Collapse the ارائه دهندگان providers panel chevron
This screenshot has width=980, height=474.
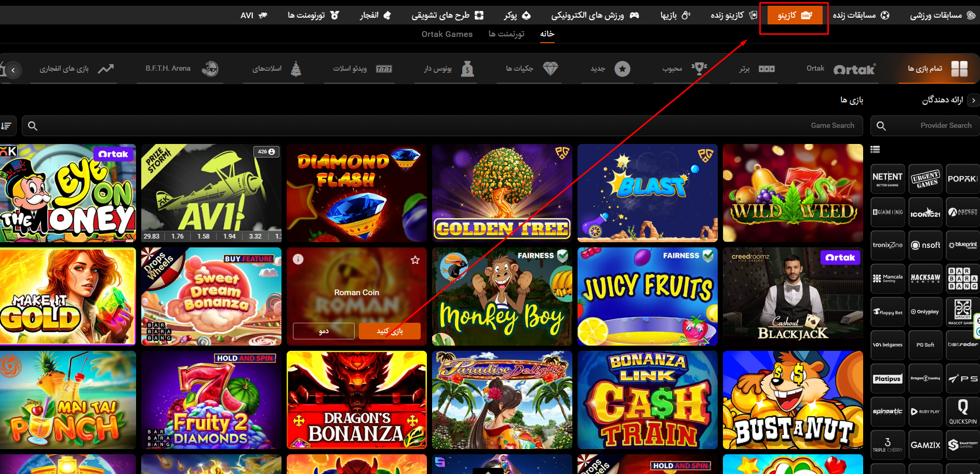coord(973,100)
